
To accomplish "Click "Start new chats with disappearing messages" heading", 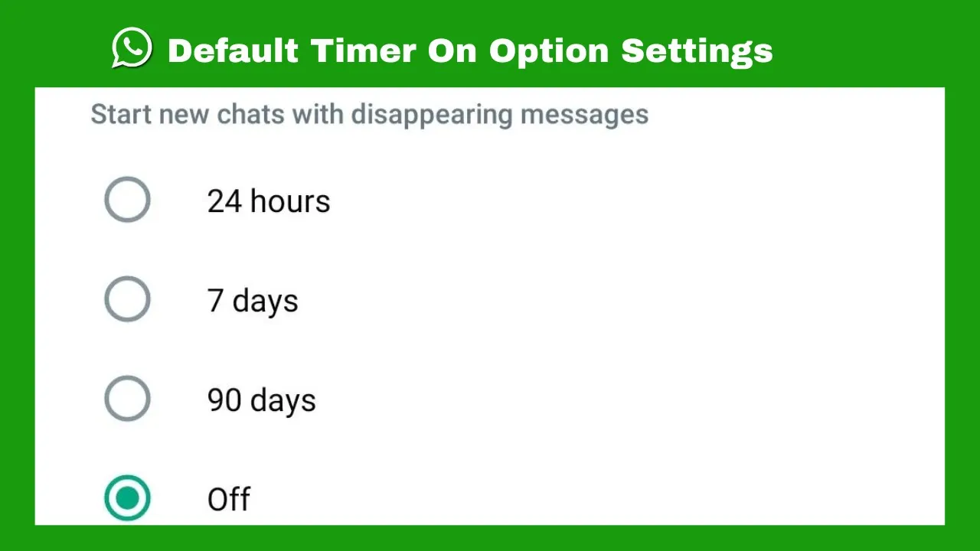I will point(370,115).
